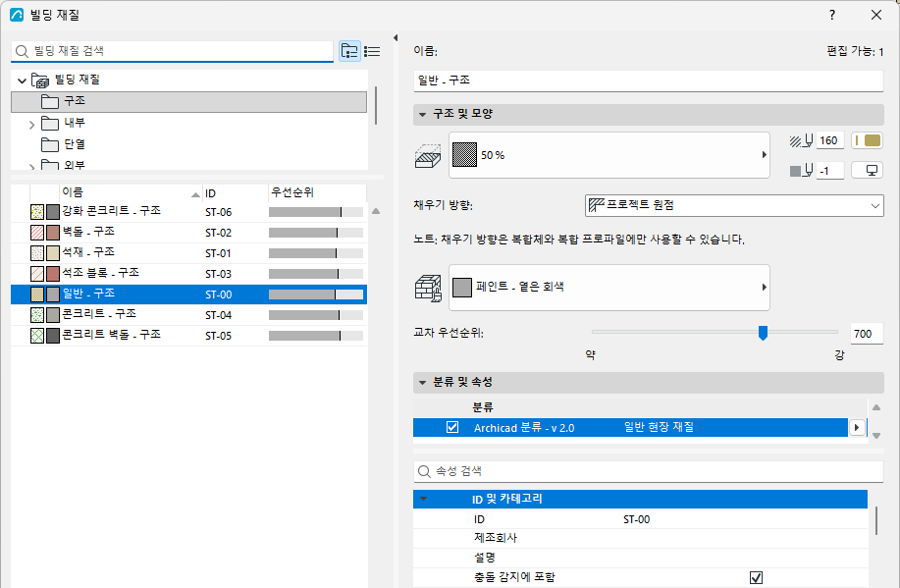Collapse the 빌딩 재질 root tree node
Image resolution: width=900 pixels, height=588 pixels.
[x=23, y=80]
